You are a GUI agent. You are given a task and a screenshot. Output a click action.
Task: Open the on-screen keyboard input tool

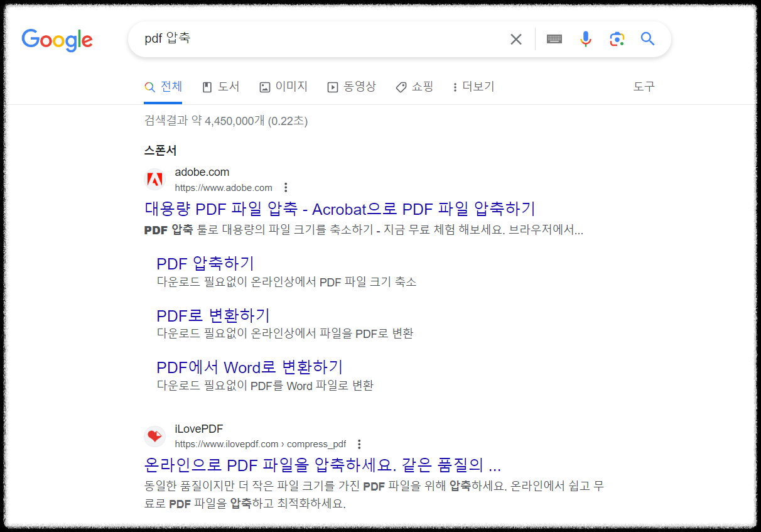click(554, 40)
